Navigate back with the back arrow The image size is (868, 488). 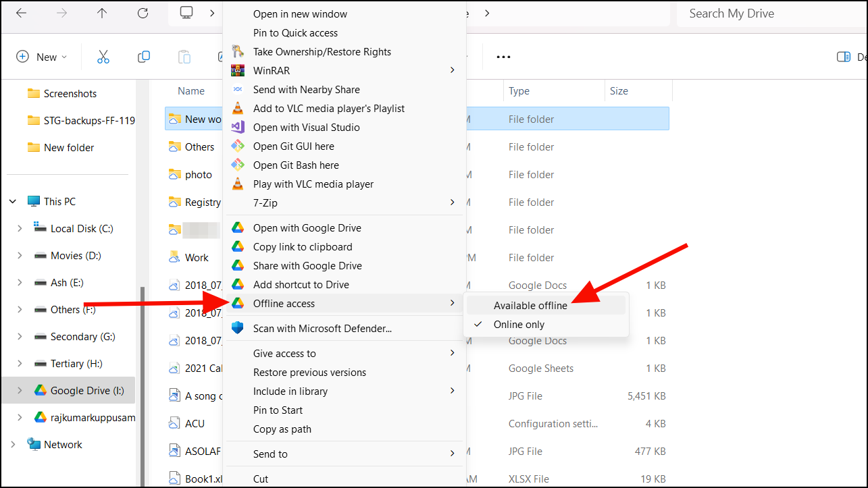tap(21, 13)
